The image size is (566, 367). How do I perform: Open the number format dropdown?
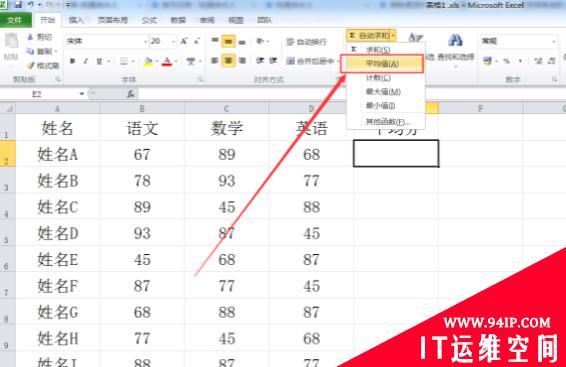(x=518, y=41)
